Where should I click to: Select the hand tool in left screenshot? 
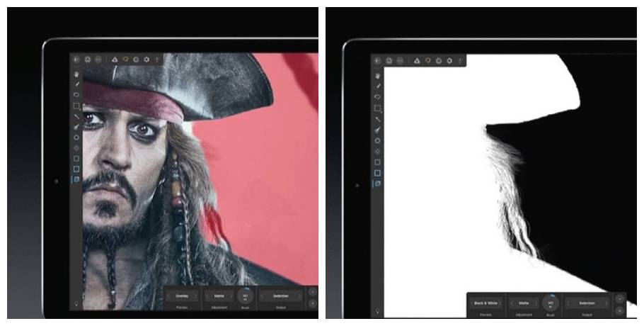(76, 74)
